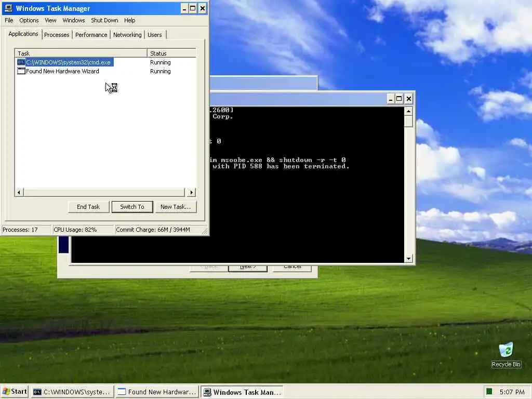
Task: Open the Options menu in Task Manager
Action: [29, 20]
